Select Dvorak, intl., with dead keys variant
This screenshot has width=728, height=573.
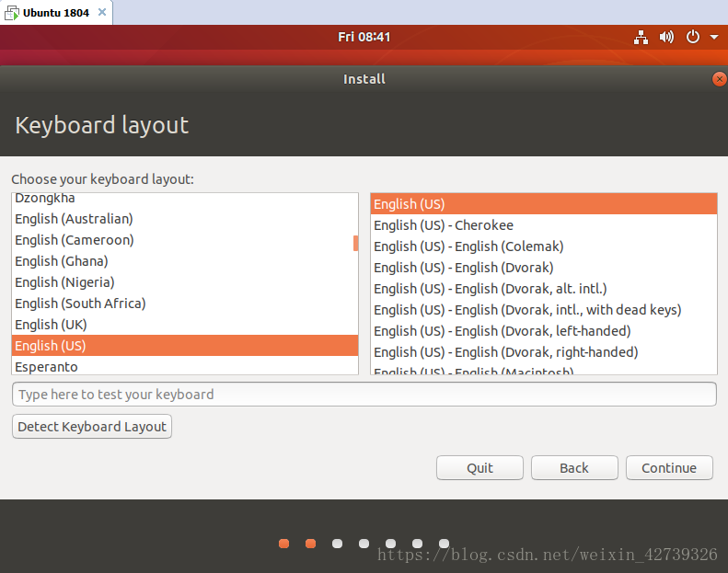[544, 310]
